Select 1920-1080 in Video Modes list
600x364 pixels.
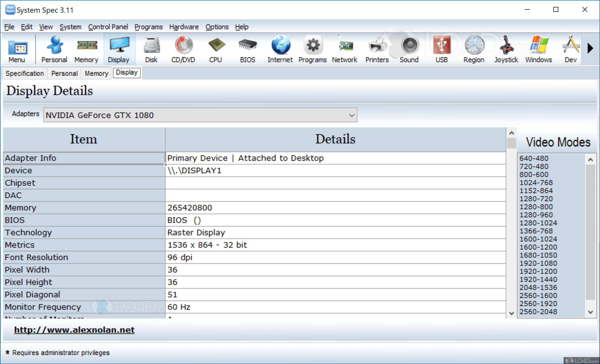[538, 263]
